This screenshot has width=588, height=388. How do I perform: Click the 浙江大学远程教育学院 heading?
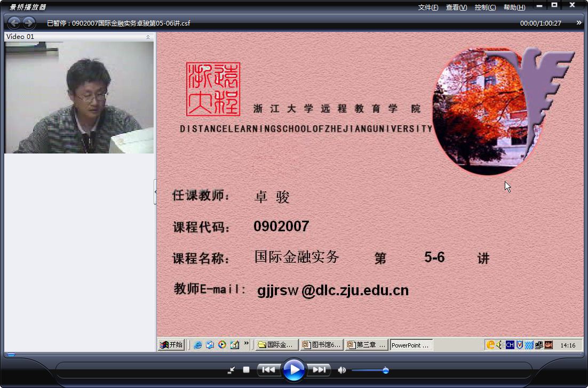[337, 109]
